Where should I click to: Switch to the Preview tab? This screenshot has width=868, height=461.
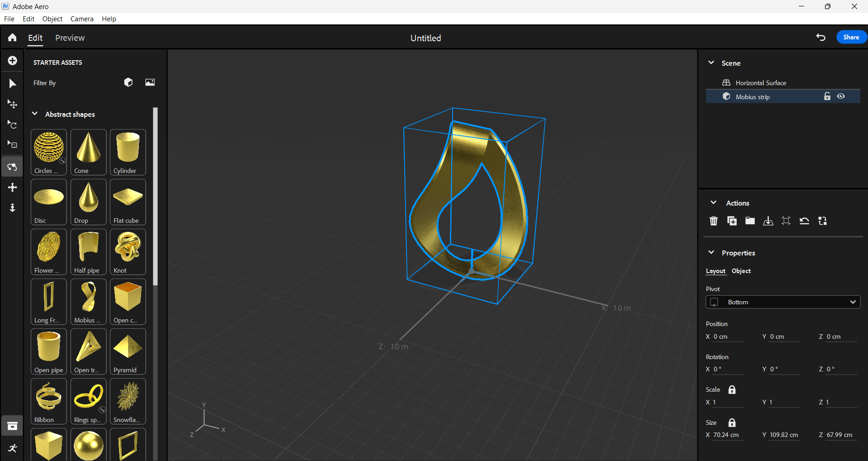pyautogui.click(x=70, y=38)
